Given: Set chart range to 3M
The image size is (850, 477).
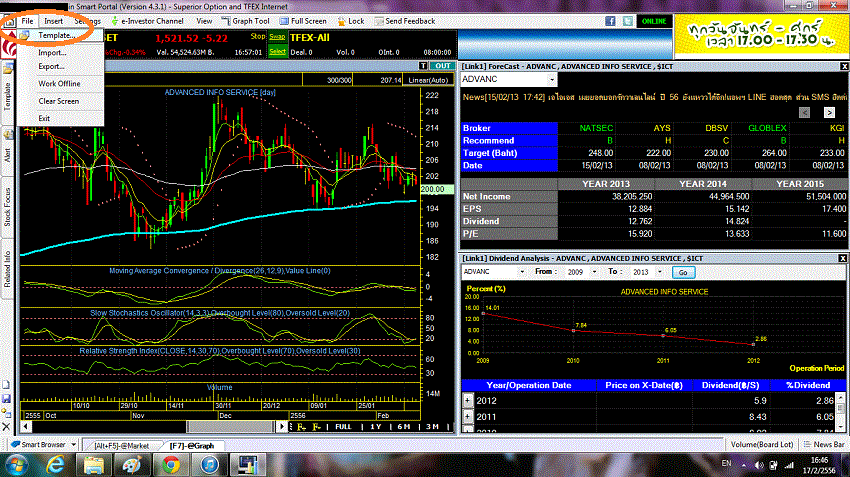Looking at the screenshot, I should [x=432, y=427].
